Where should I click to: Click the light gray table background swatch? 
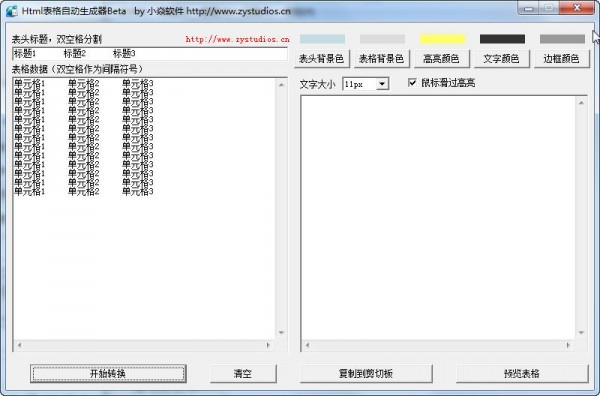(382, 39)
